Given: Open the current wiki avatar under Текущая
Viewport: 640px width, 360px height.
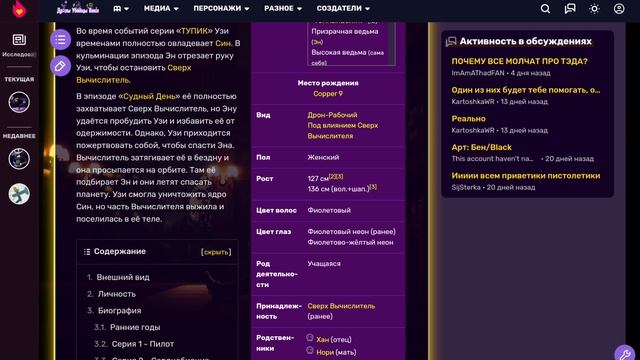Looking at the screenshot, I should tap(19, 102).
